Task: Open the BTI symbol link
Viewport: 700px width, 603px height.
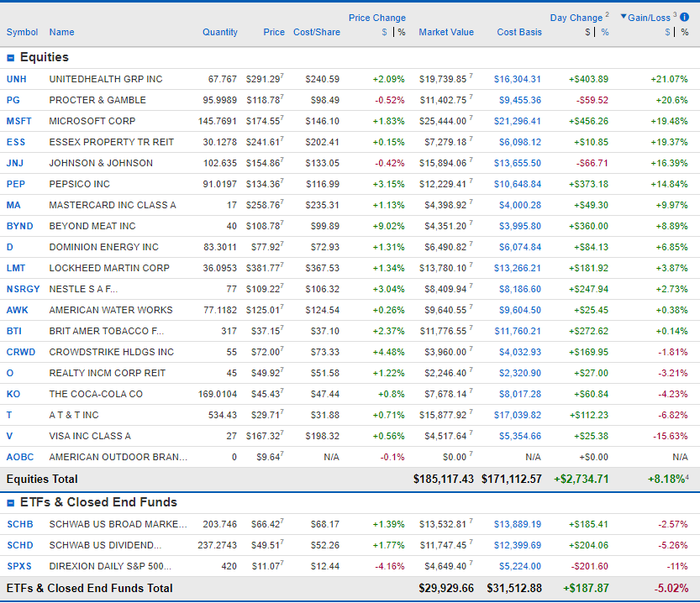Action: coord(13,331)
